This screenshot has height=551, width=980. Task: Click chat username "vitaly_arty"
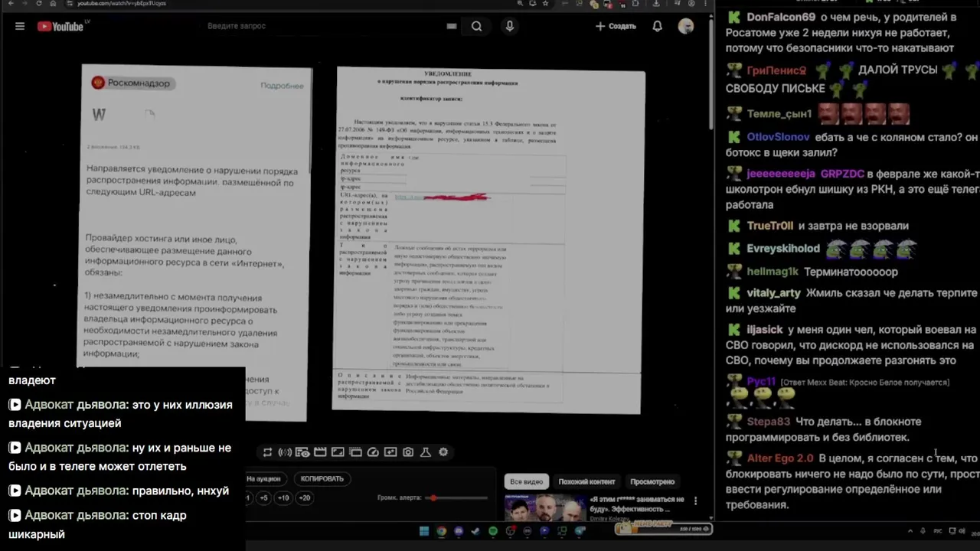(x=773, y=293)
